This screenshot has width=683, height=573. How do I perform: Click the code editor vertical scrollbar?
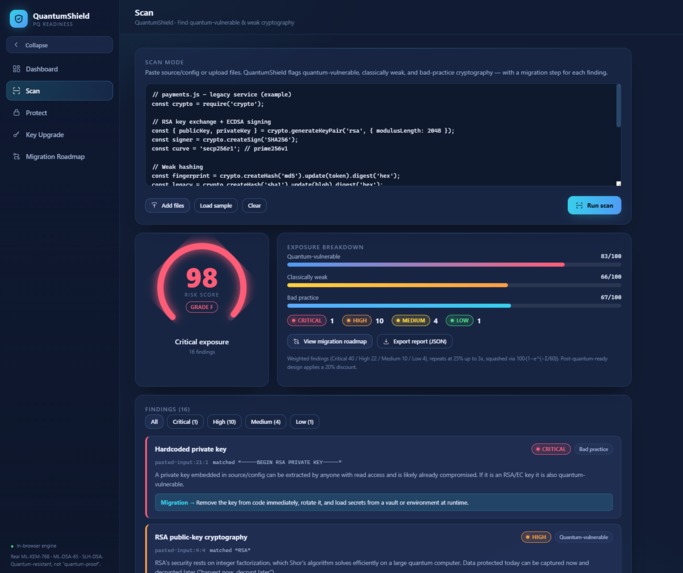coord(619,106)
